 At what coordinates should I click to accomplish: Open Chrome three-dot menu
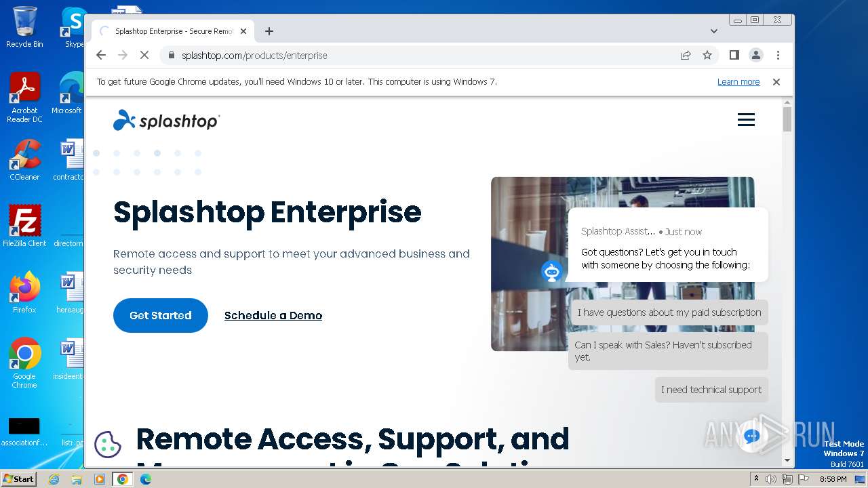coord(778,55)
